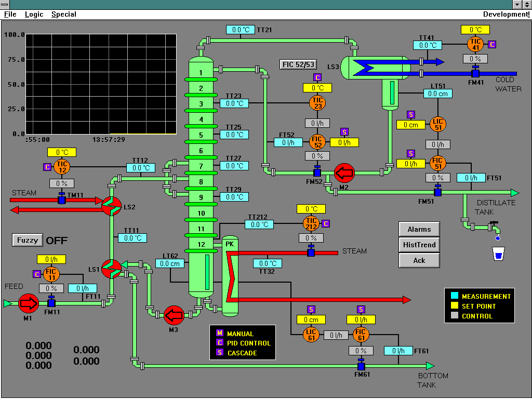This screenshot has height=399, width=532.
Task: Select the LIC 51 level controller
Action: point(437,124)
